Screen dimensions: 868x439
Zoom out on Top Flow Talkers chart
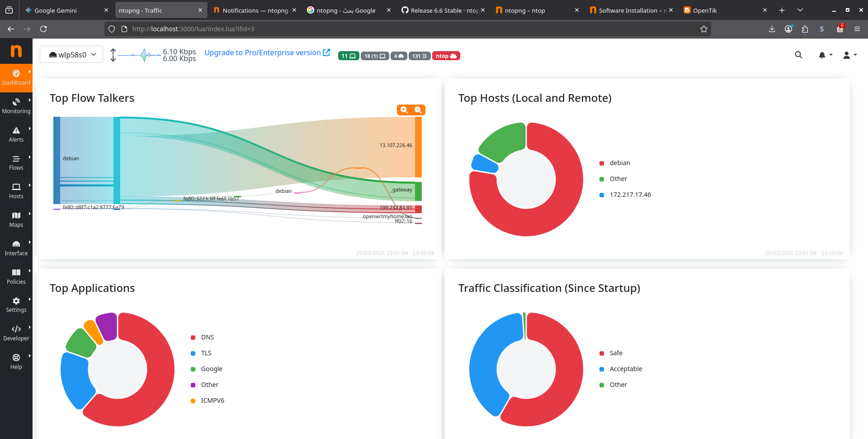point(418,110)
